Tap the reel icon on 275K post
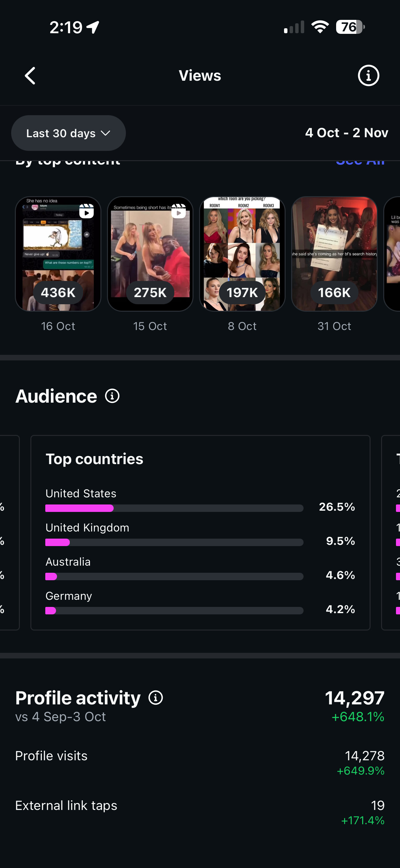Viewport: 400px width, 868px height. point(179,211)
